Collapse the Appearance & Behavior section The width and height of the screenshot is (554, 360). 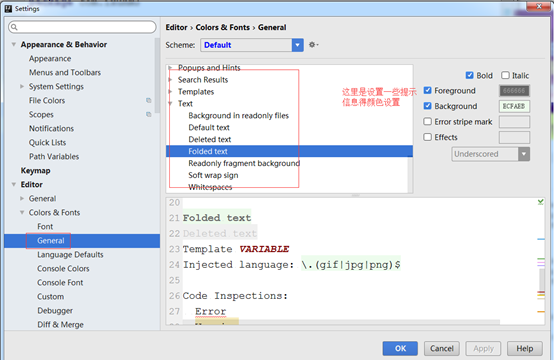[14, 45]
